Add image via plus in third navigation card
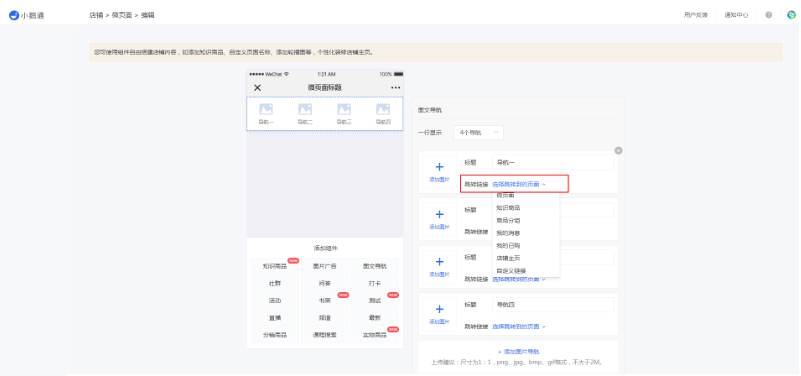 pyautogui.click(x=439, y=267)
